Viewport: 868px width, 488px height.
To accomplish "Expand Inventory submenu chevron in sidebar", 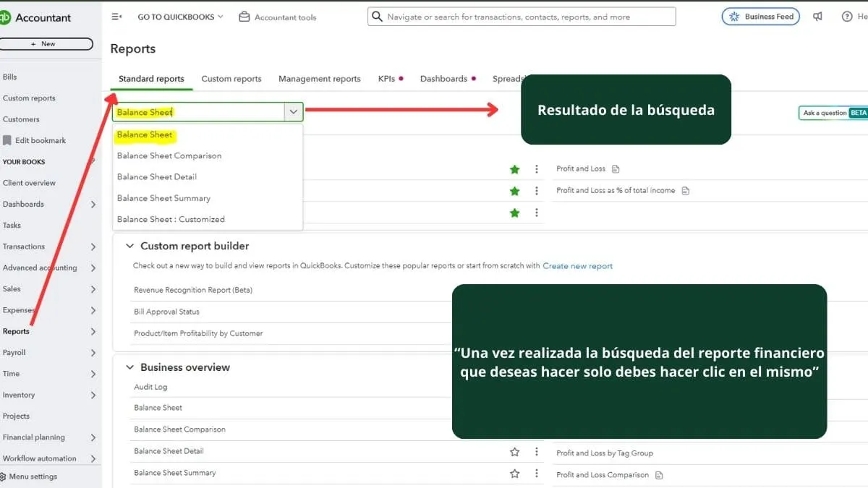I will (x=93, y=395).
